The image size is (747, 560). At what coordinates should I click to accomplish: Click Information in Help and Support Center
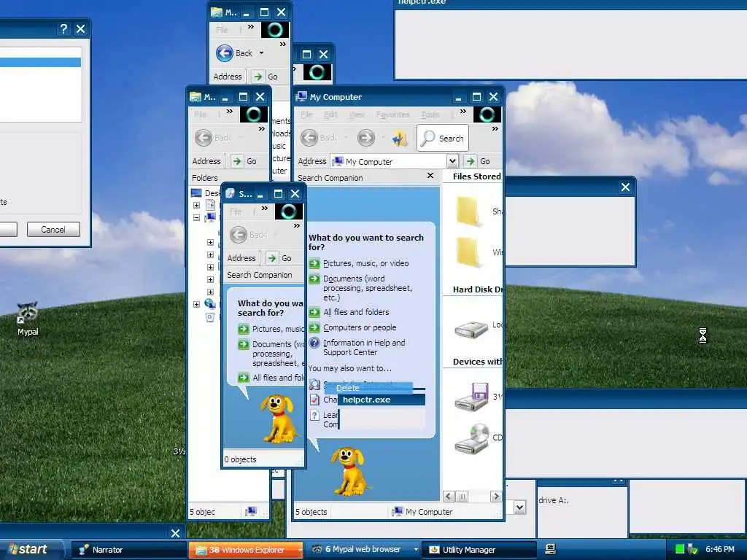pos(364,348)
